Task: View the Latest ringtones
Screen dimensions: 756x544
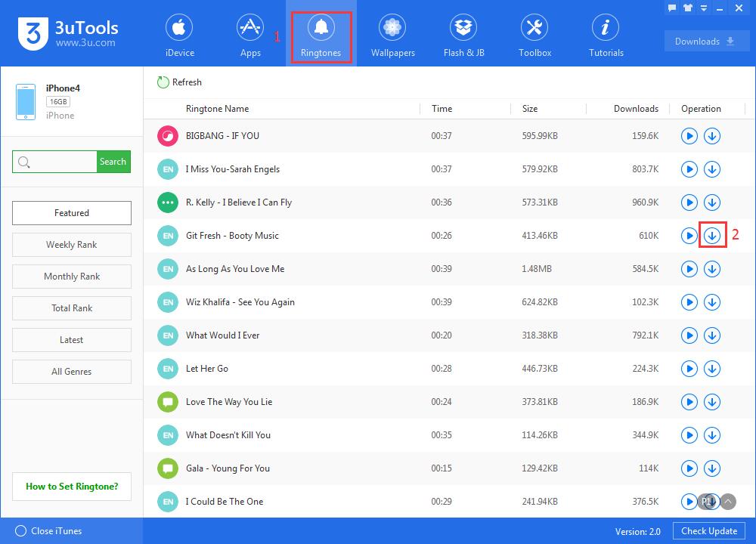Action: pyautogui.click(x=72, y=340)
